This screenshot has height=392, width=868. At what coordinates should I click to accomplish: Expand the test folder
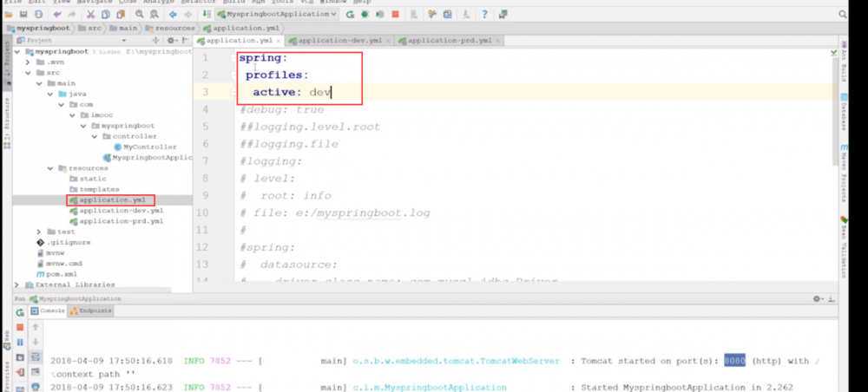(39, 232)
